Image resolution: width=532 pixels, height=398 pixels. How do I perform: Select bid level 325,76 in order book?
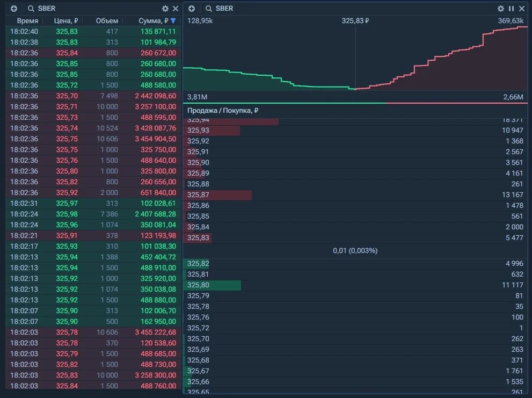[355, 317]
